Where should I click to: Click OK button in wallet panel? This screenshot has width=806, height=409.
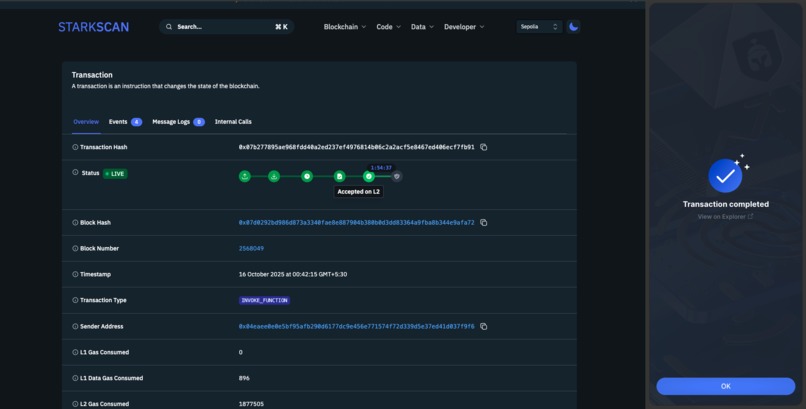tap(725, 386)
